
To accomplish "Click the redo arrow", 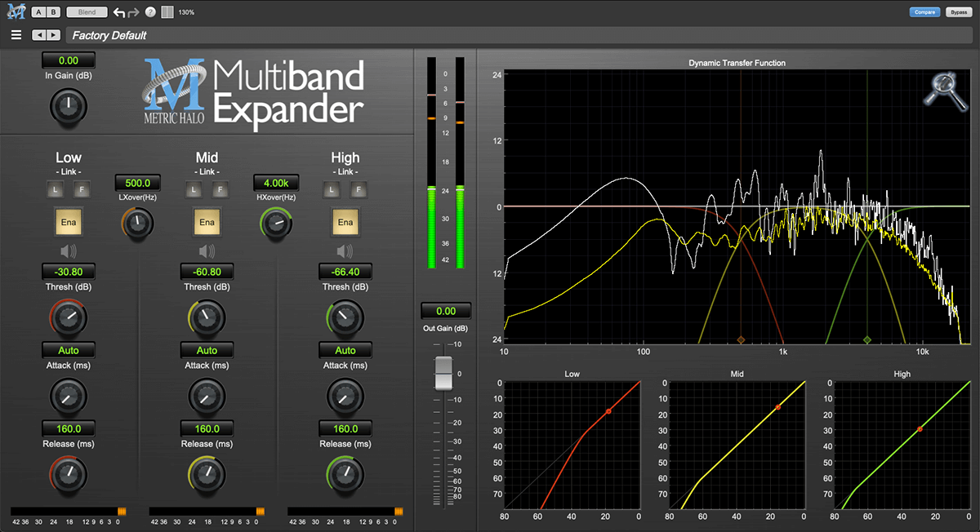I will pos(133,11).
